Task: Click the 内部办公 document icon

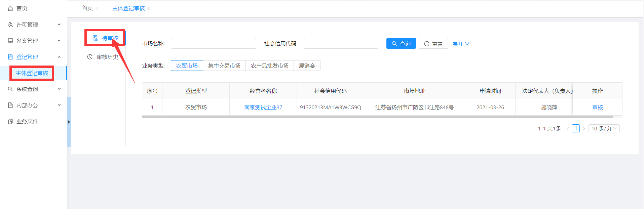Action: (10, 105)
